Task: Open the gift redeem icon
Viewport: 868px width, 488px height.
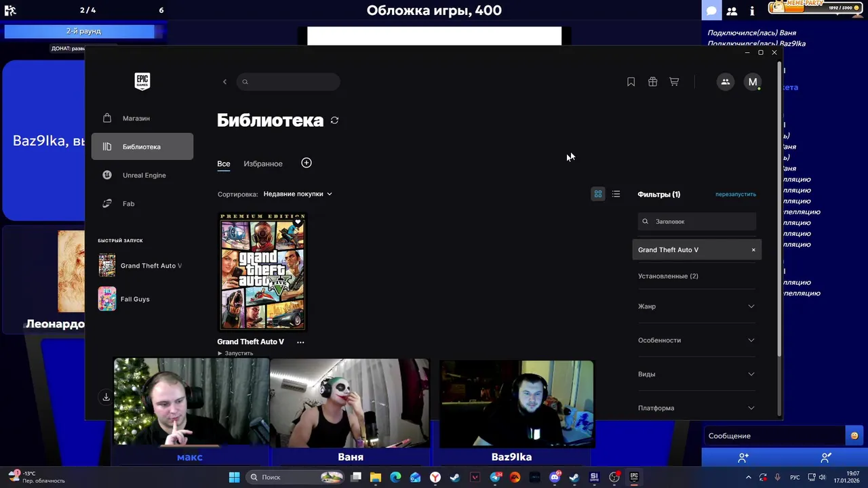Action: pyautogui.click(x=652, y=82)
